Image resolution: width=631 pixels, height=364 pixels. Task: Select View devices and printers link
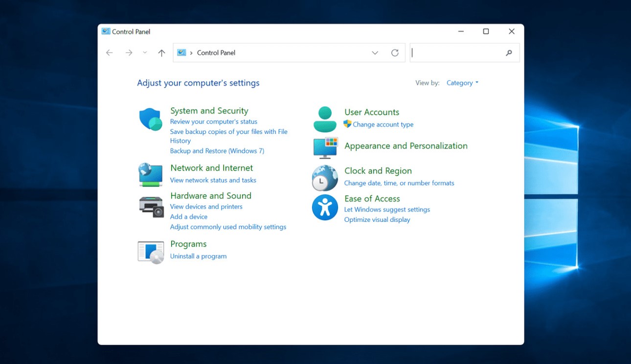coord(206,207)
